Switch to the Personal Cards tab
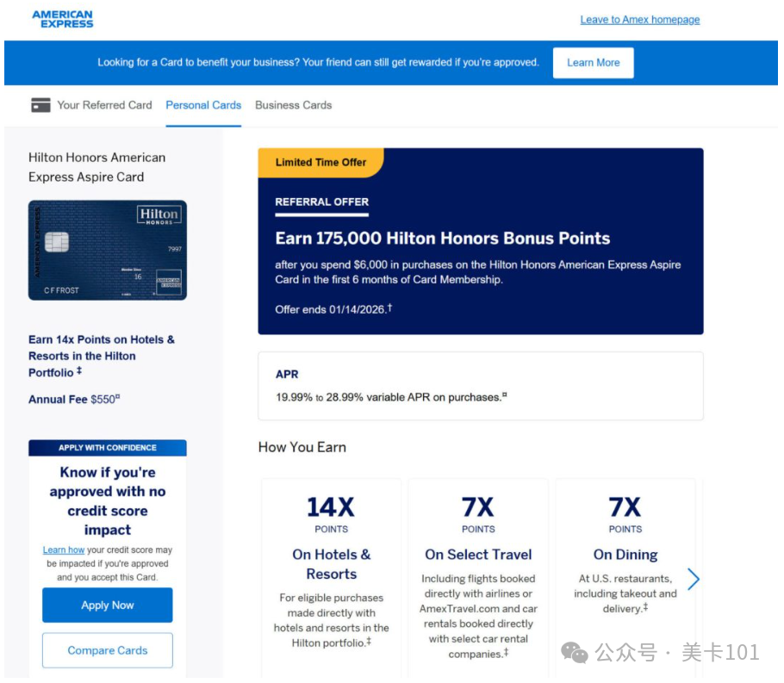Image resolution: width=784 pixels, height=683 pixels. tap(203, 105)
